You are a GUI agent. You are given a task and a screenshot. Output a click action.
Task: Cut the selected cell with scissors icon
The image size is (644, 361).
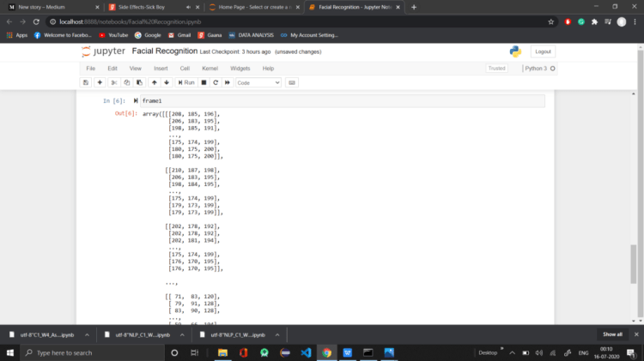pos(114,82)
